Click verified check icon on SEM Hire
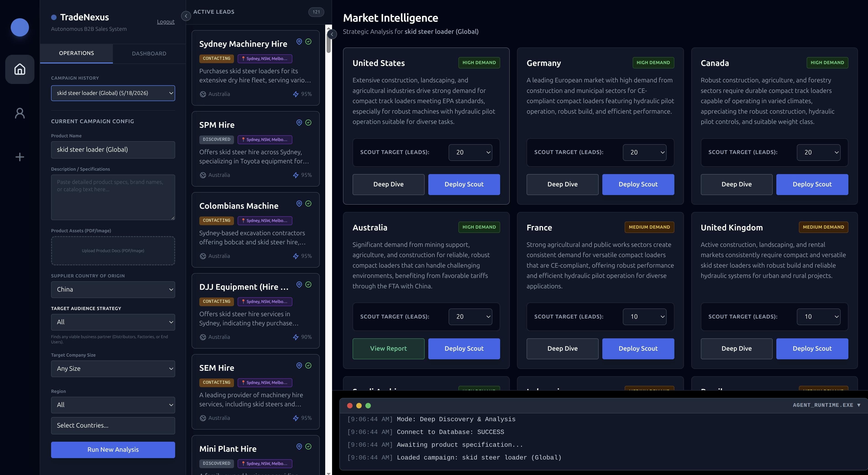868x475 pixels. [308, 365]
